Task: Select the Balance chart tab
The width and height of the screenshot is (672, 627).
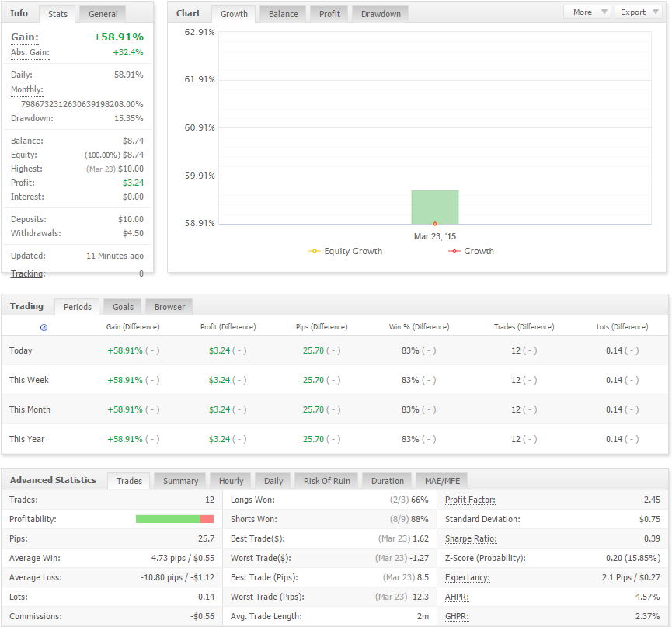Action: click(x=284, y=14)
